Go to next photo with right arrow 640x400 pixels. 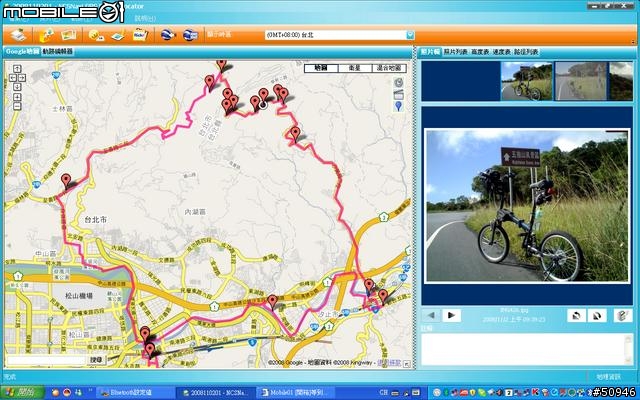pyautogui.click(x=451, y=315)
